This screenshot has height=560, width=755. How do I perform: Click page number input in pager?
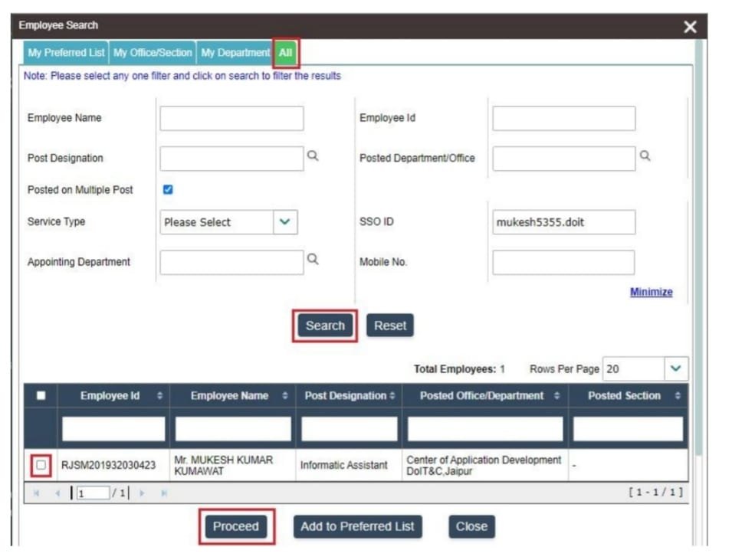[93, 493]
